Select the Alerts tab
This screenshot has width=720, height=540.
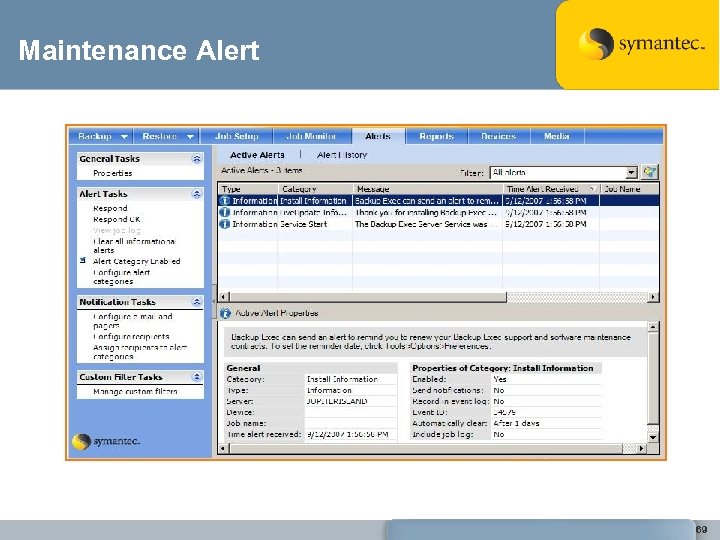378,136
